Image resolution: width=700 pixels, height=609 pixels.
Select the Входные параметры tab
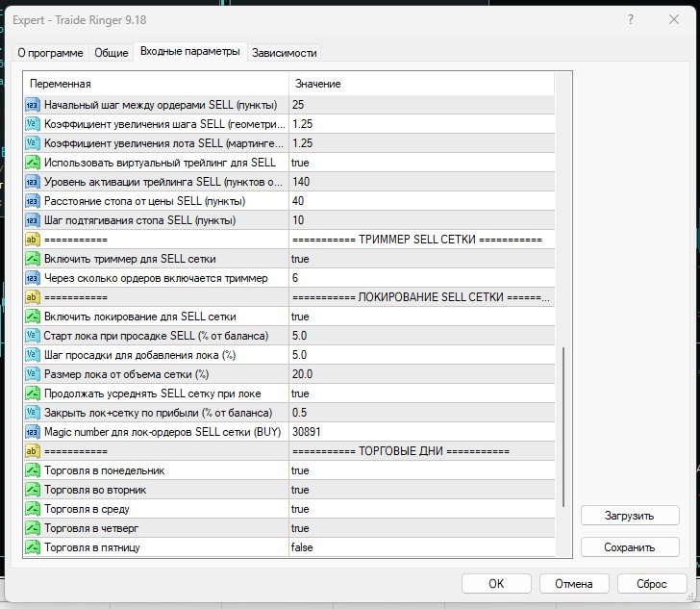click(x=190, y=51)
